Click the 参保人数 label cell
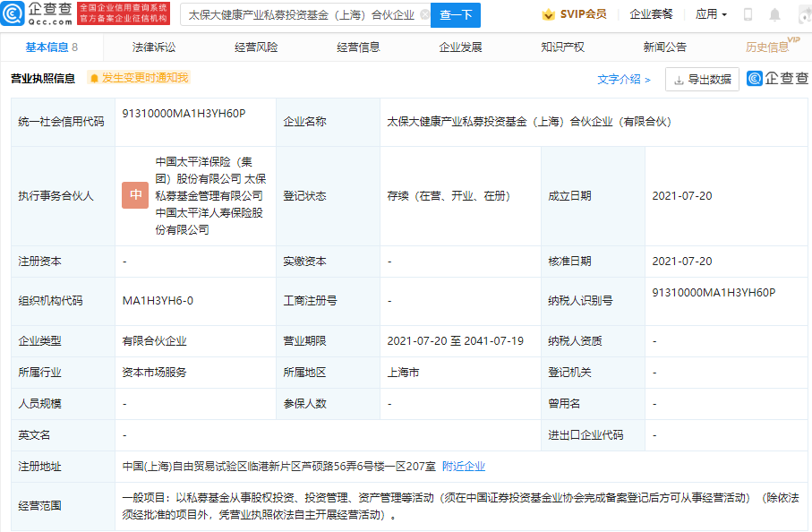 [x=329, y=404]
